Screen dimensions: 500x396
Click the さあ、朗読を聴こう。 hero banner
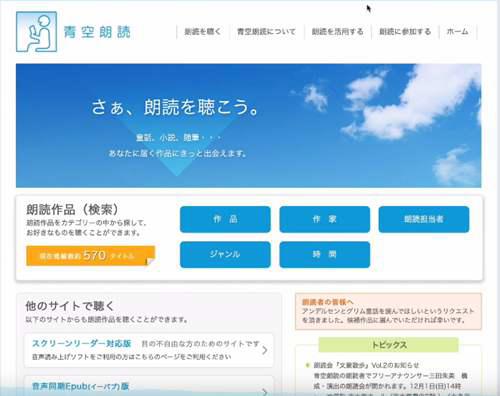pyautogui.click(x=248, y=125)
